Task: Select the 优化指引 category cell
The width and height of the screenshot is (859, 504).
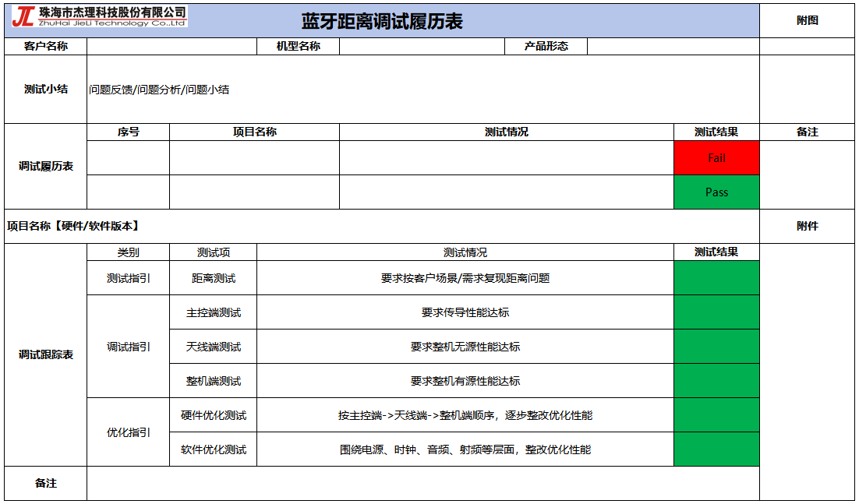Action: (128, 432)
